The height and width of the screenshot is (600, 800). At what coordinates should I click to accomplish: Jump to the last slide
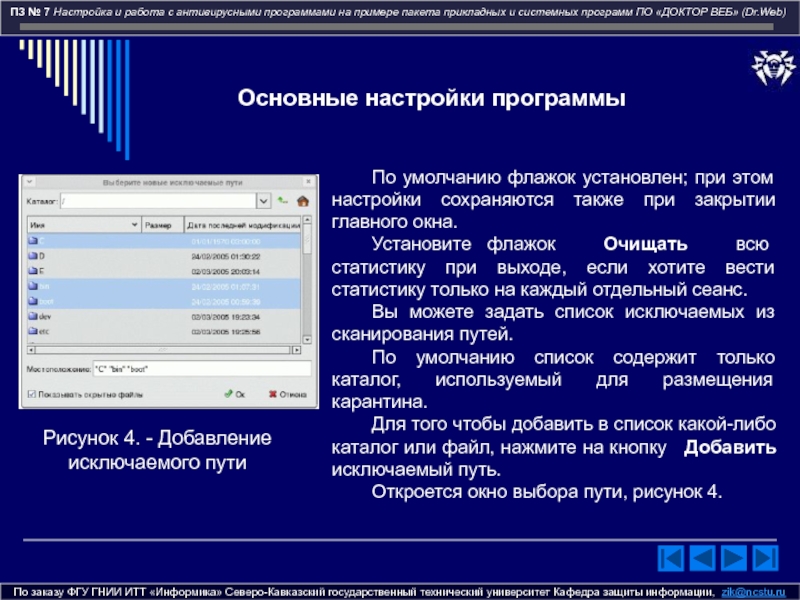(769, 558)
